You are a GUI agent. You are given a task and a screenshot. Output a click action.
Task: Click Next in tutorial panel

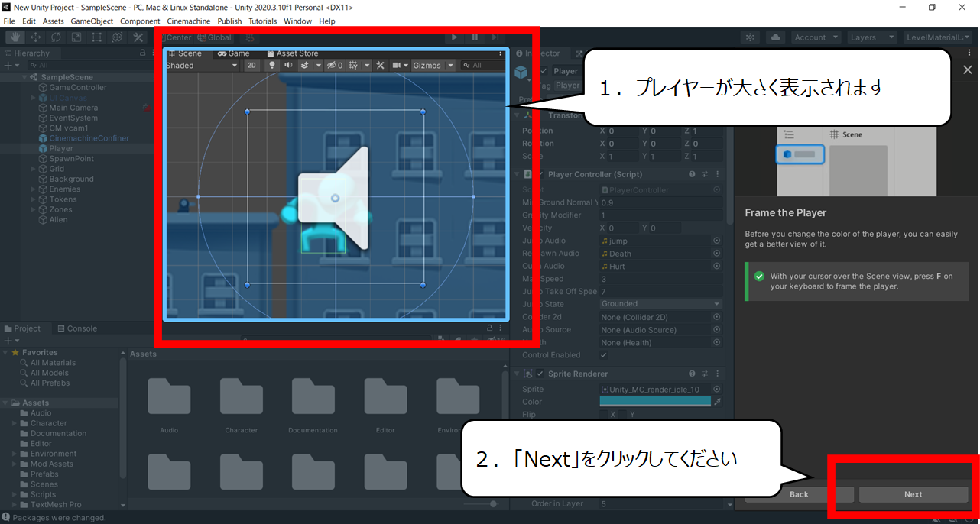(913, 494)
